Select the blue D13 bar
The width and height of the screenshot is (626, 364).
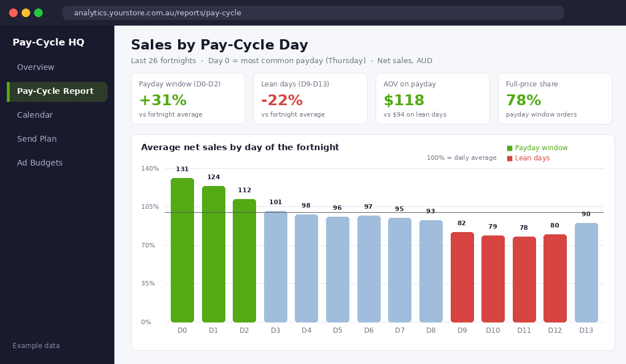586,272
